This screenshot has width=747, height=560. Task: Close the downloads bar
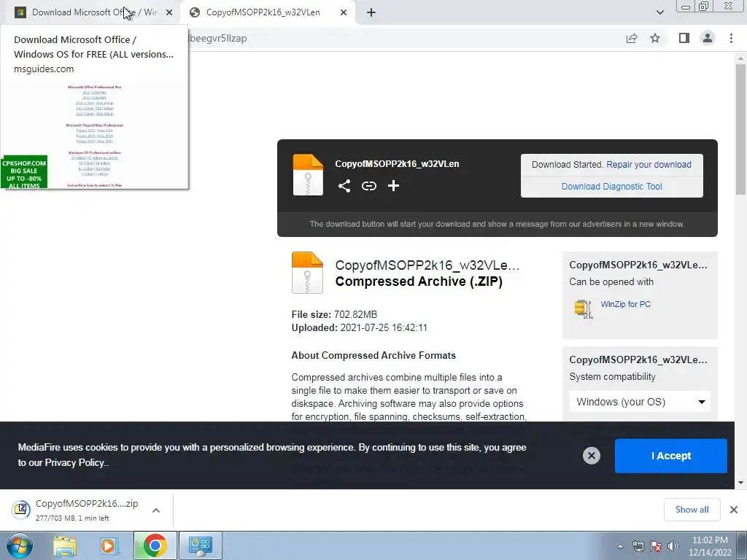click(734, 510)
